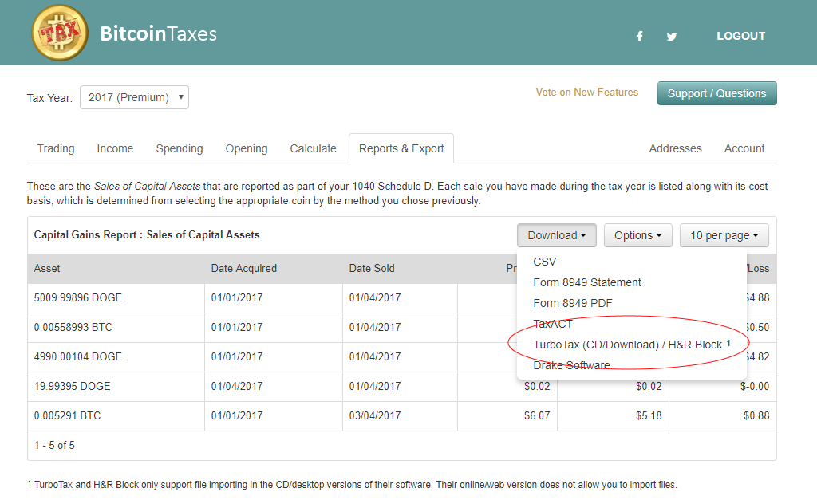Open the Twitter bird icon link
This screenshot has height=504, width=817.
[x=672, y=37]
